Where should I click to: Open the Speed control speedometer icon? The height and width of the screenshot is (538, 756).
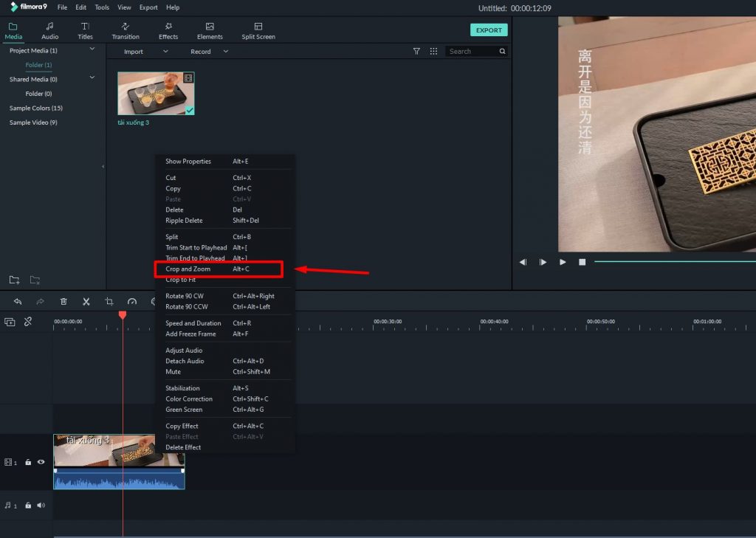tap(133, 301)
